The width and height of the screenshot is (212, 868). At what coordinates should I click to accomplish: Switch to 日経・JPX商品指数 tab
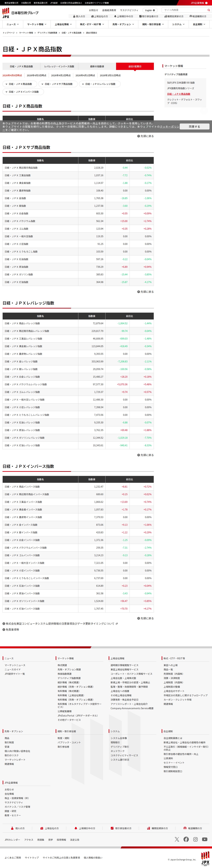(x=21, y=66)
